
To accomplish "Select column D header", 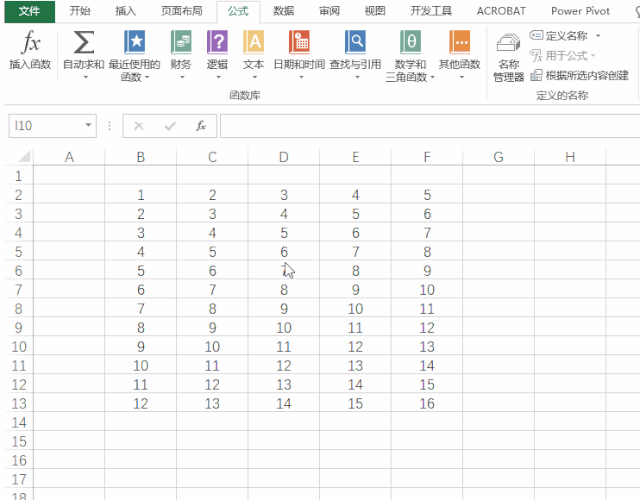I will (x=284, y=157).
